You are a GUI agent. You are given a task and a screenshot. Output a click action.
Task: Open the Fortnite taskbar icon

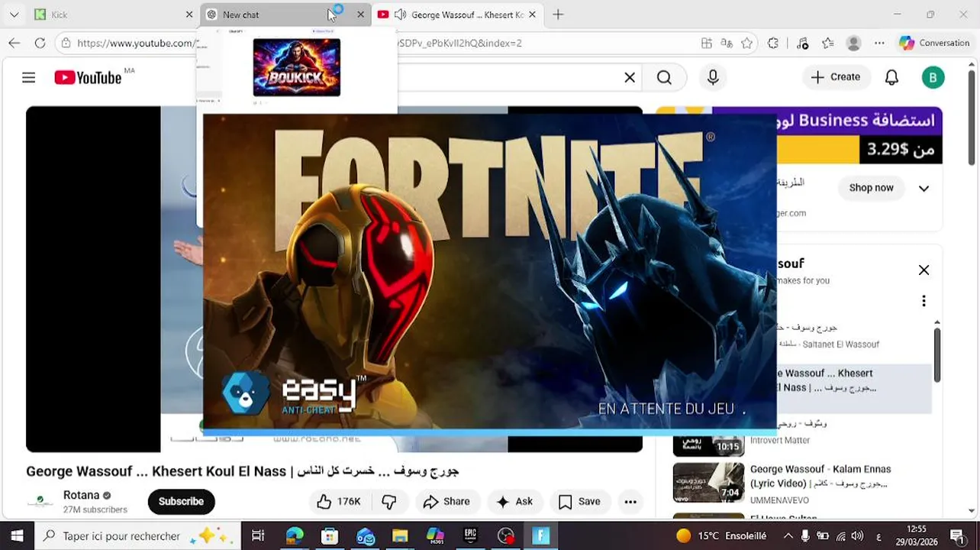point(541,536)
